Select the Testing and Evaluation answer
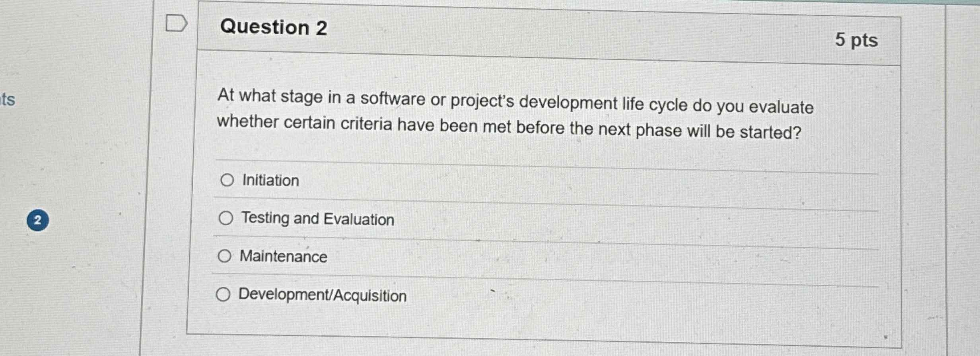Viewport: 980px width, 356px height. (227, 218)
